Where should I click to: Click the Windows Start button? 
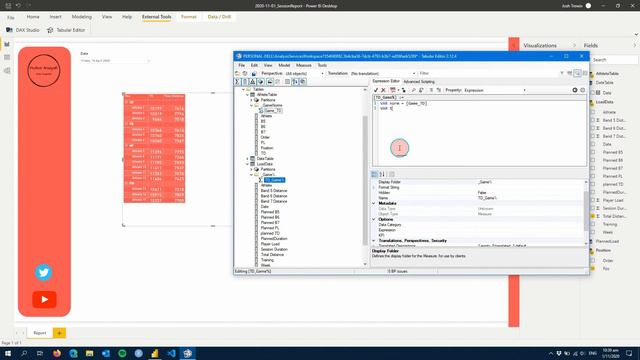point(8,353)
